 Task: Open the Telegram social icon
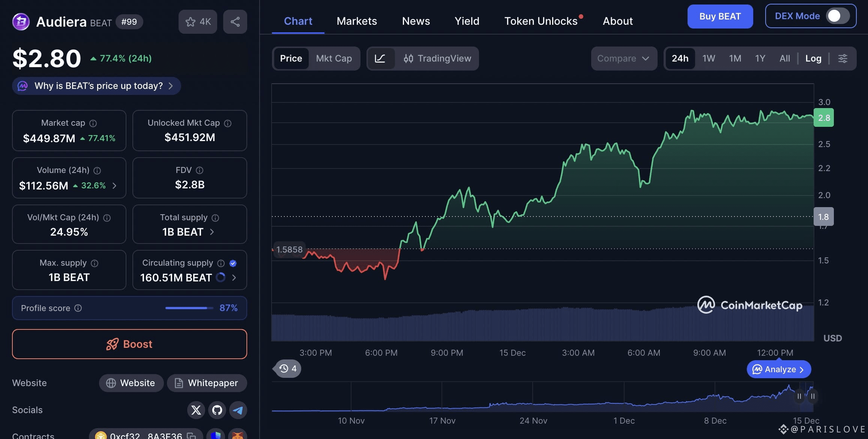coord(238,410)
